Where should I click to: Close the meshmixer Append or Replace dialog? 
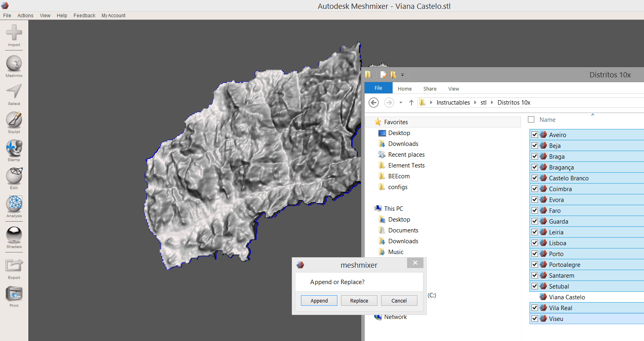(x=415, y=263)
